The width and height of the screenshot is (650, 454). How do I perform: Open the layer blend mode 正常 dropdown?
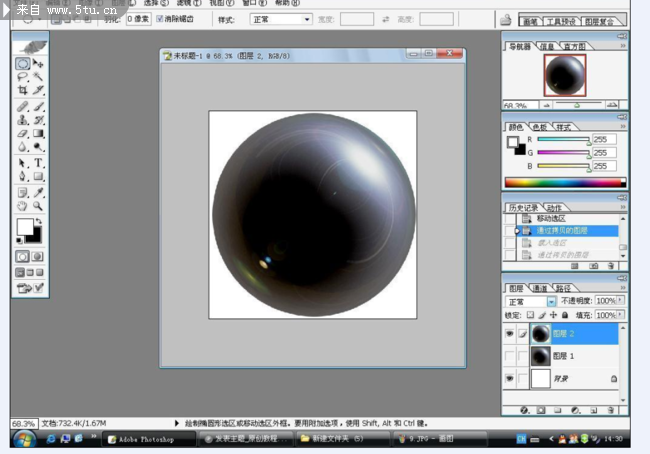[551, 301]
